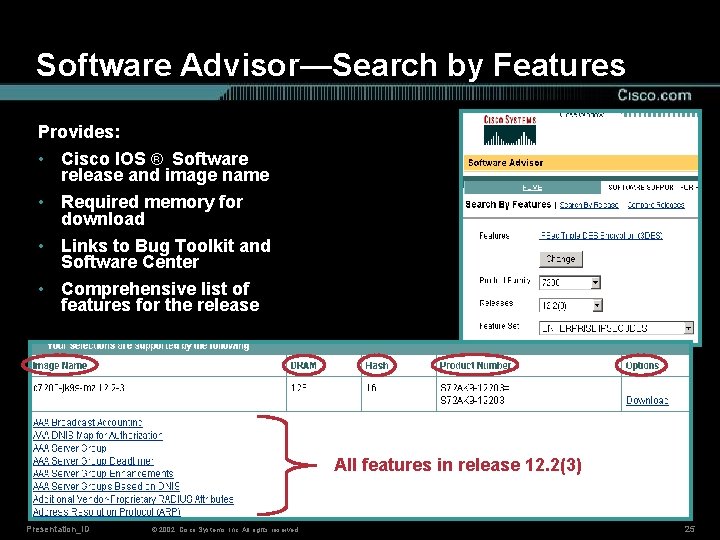The height and width of the screenshot is (540, 720).
Task: Click the Software Advisor banner title
Action: (x=505, y=163)
